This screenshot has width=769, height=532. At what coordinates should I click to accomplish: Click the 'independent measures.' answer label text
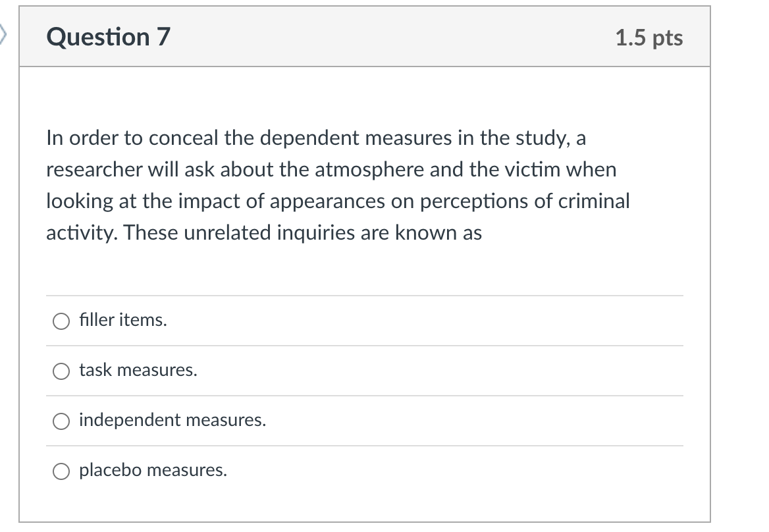172,420
